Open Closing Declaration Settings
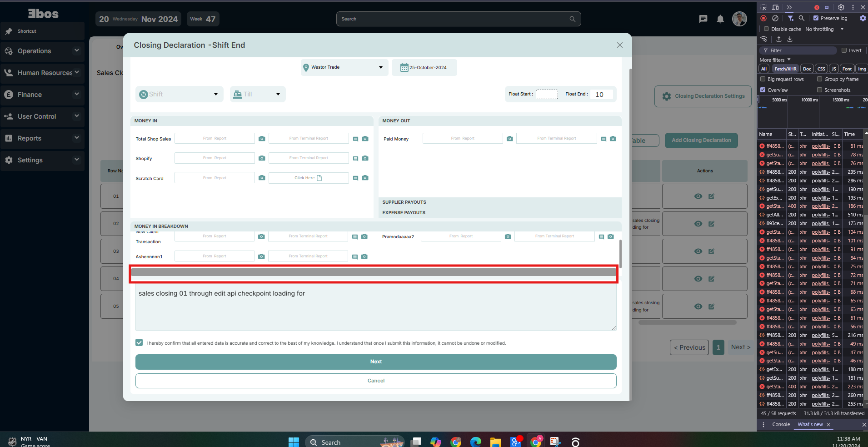 [x=703, y=96]
